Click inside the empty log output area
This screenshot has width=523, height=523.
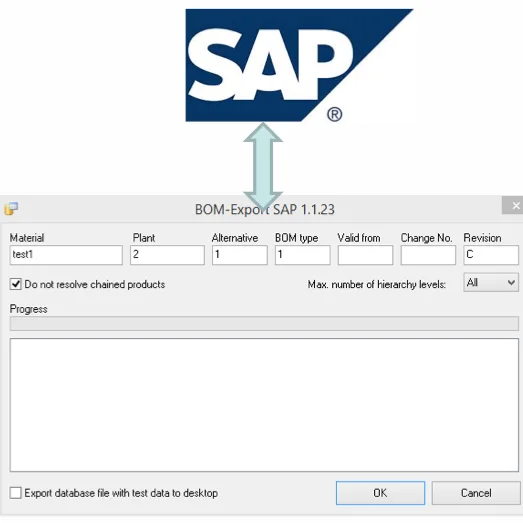point(264,405)
